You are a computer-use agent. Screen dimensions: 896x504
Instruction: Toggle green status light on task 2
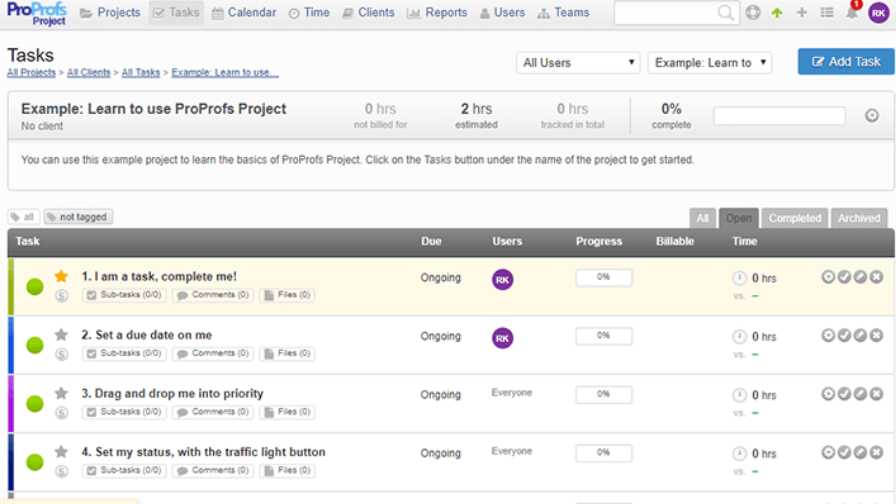pyautogui.click(x=35, y=345)
